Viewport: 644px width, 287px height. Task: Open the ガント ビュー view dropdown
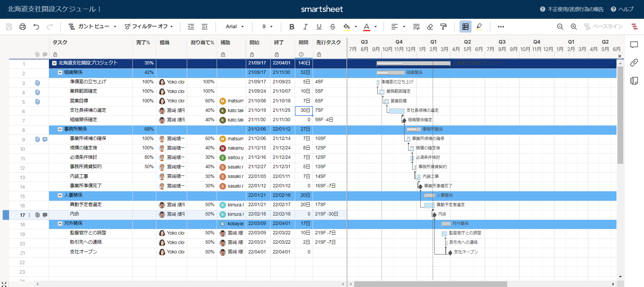click(x=92, y=27)
